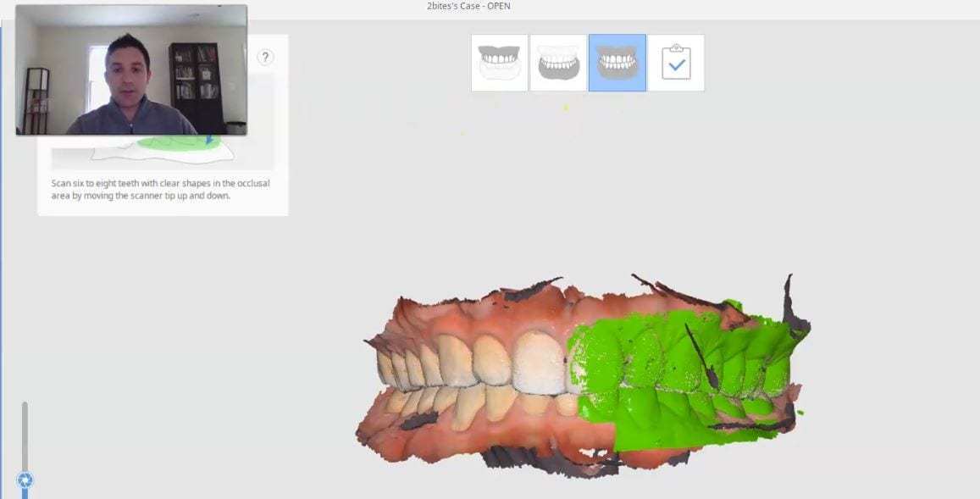Image resolution: width=980 pixels, height=499 pixels.
Task: Click the scan guide illustration with green area
Action: click(163, 152)
